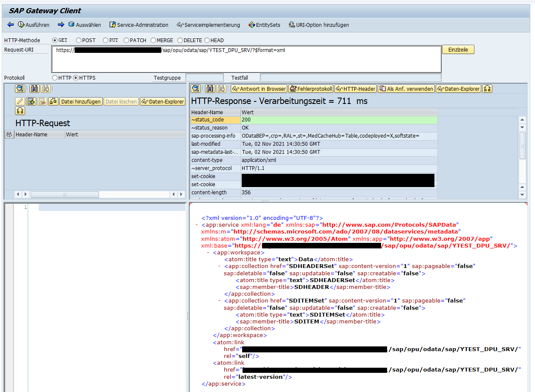Open the Auswählen function
535x392 pixels.
[x=84, y=25]
